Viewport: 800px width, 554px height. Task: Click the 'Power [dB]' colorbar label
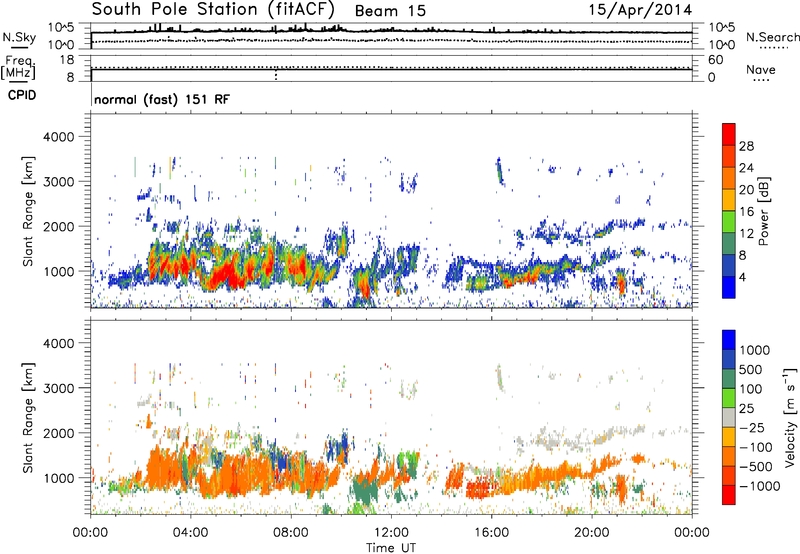(763, 211)
